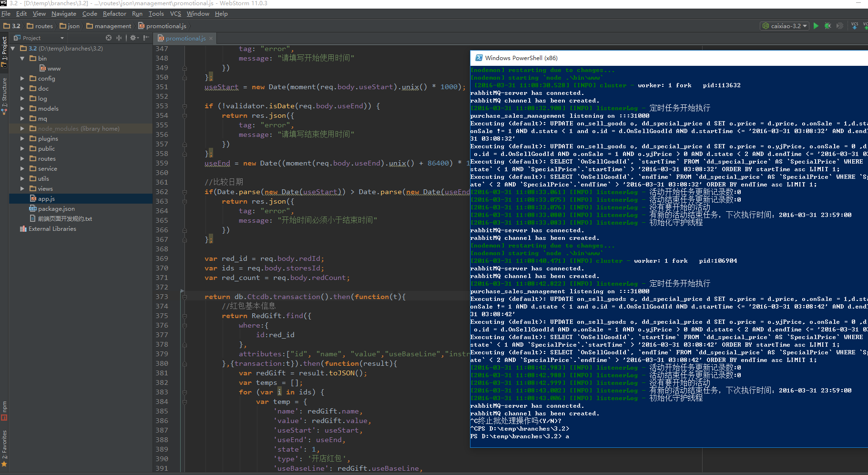Viewport: 868px width, 475px height.
Task: Hide the Project tool window
Action: pyautogui.click(x=146, y=38)
